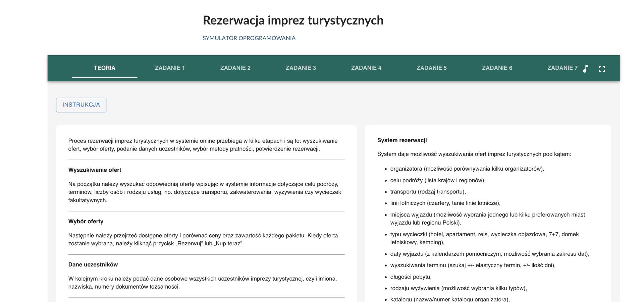Go to ZADANIE 4
The height and width of the screenshot is (302, 644).
point(366,68)
